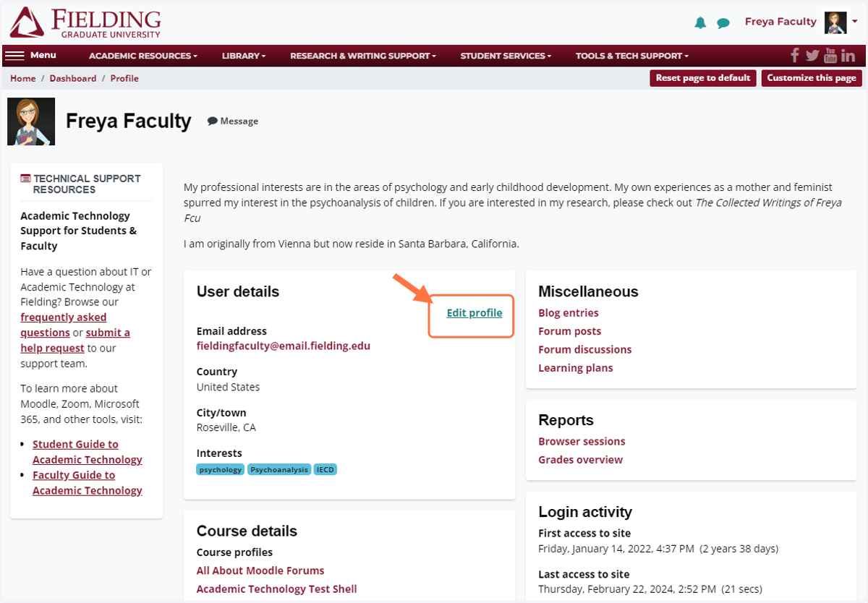
Task: Click the LinkedIn icon in the navbar
Action: [848, 56]
